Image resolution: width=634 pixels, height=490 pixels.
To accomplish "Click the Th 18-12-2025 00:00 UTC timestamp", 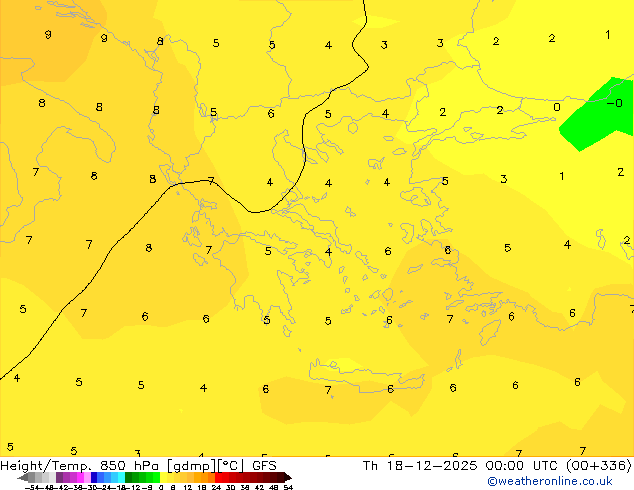I will 463,466.
